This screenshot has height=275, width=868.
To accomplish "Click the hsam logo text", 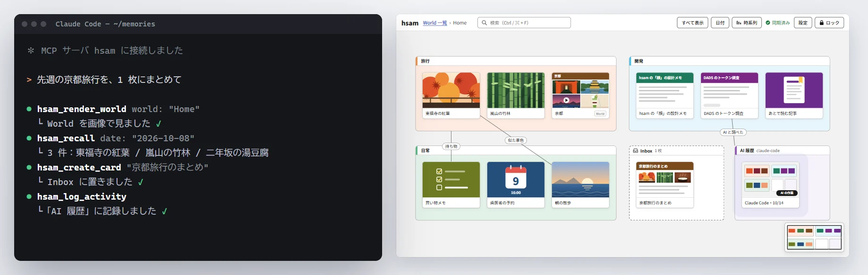I will (x=410, y=23).
